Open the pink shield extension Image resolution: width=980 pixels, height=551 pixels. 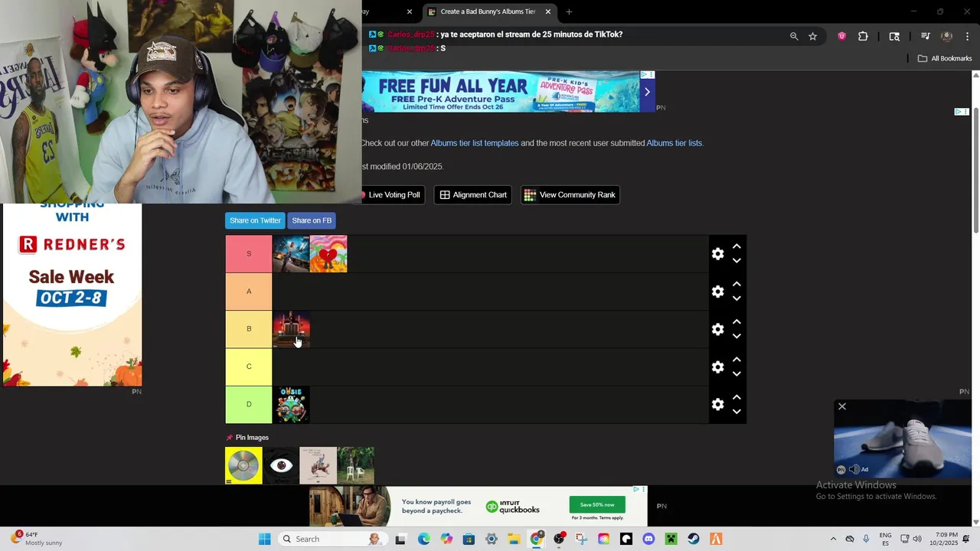coord(841,36)
